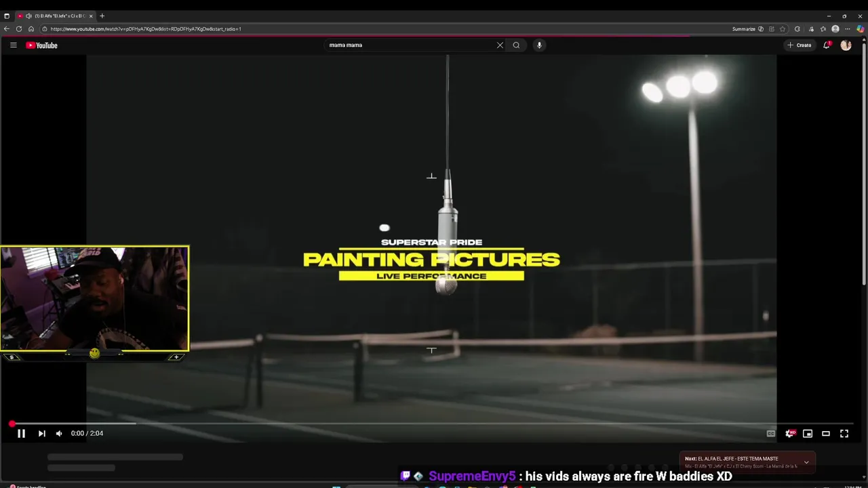Close the El Alfa browser tab

[x=91, y=16]
